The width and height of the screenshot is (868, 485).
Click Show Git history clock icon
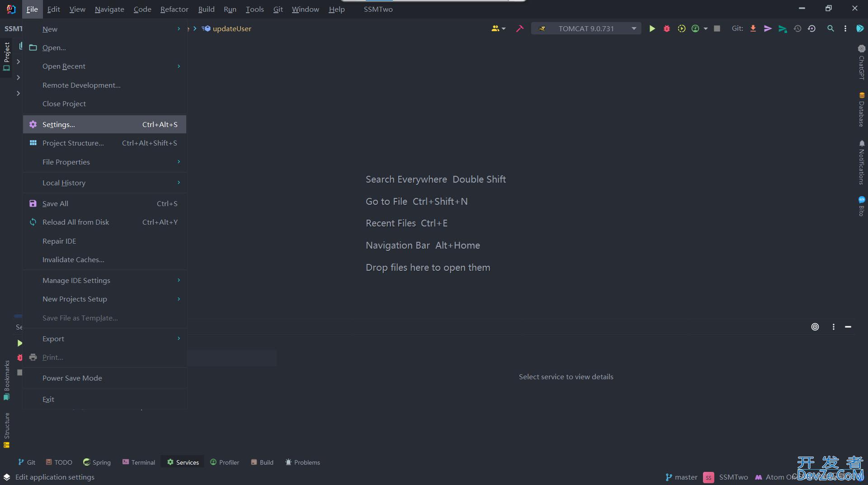[797, 28]
